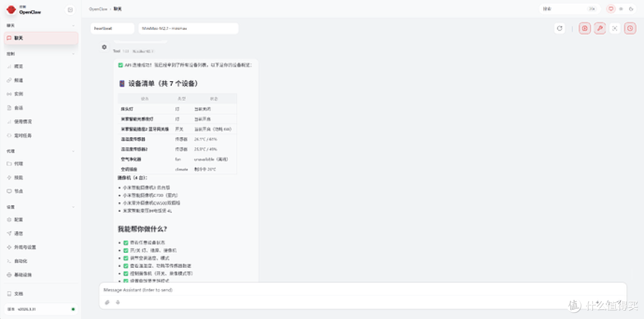Open the MiniMax-M2.7 model dropdown
This screenshot has height=319, width=644.
point(188,29)
